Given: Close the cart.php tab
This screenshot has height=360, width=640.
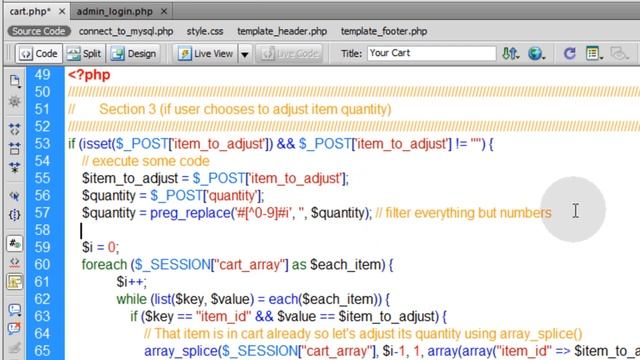Looking at the screenshot, I should point(62,11).
